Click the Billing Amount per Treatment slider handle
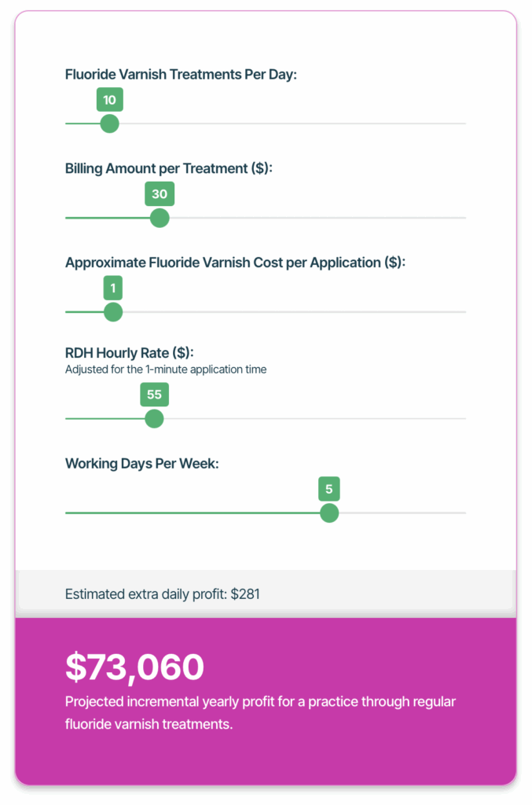Image resolution: width=532 pixels, height=805 pixels. [160, 218]
